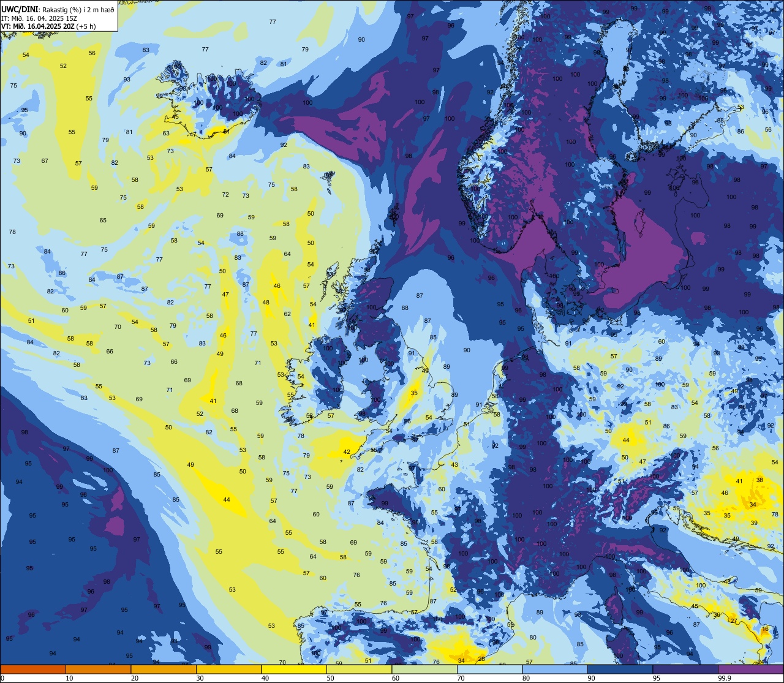Image resolution: width=784 pixels, height=683 pixels.
Task: Click the humidity value 62 on the map
Action: tap(287, 314)
